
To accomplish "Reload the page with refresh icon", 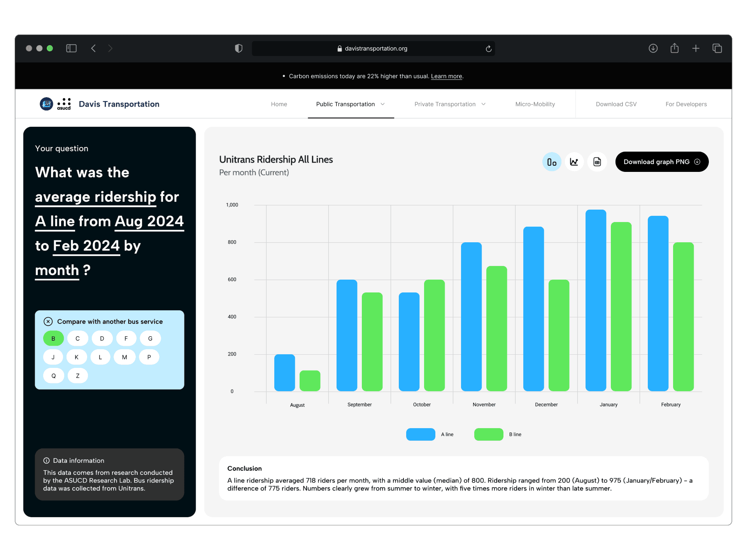I will click(x=488, y=49).
